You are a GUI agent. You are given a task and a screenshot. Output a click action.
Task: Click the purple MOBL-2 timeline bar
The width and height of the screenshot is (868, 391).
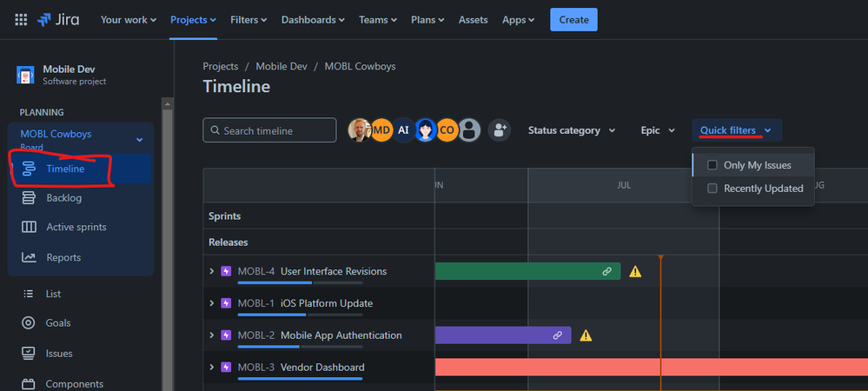click(503, 335)
